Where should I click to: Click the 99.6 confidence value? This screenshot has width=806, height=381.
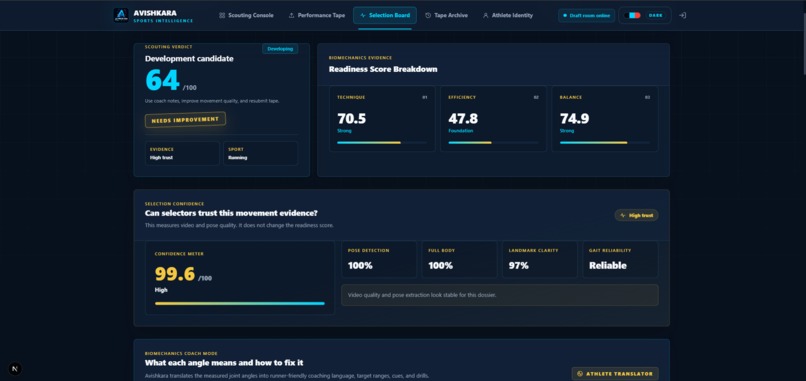(x=175, y=274)
